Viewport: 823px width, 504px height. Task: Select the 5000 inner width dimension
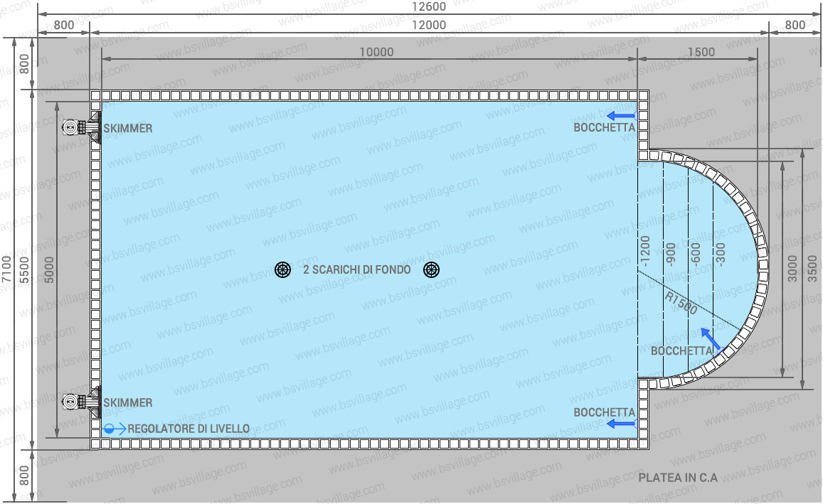[x=49, y=269]
